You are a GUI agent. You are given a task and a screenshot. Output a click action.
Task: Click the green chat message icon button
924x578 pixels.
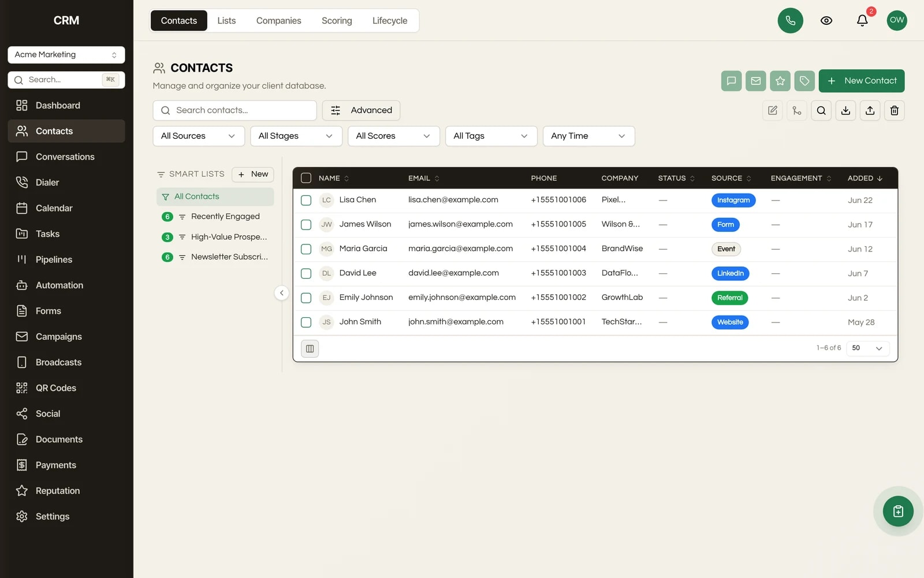[x=731, y=81]
